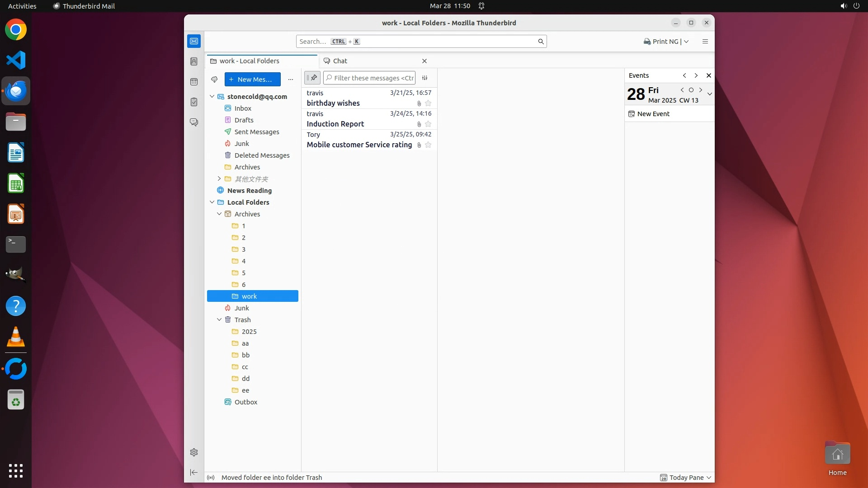Click the New Message button
Viewport: 868px width, 488px height.
[252, 80]
